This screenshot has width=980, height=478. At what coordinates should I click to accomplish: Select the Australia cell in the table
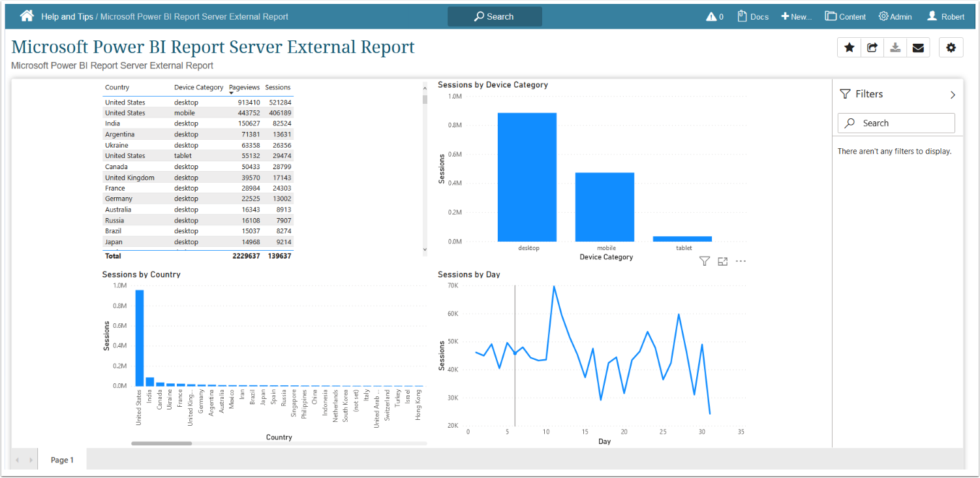[118, 210]
